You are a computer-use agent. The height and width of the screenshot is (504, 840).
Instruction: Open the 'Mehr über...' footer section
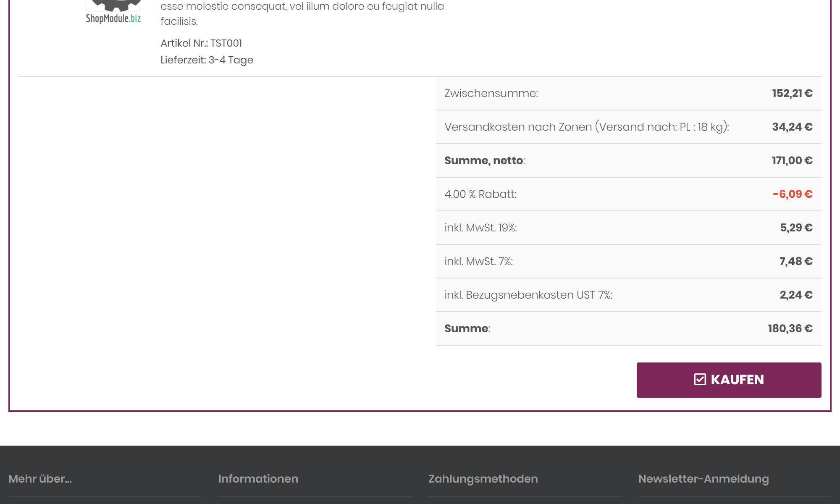pos(40,479)
